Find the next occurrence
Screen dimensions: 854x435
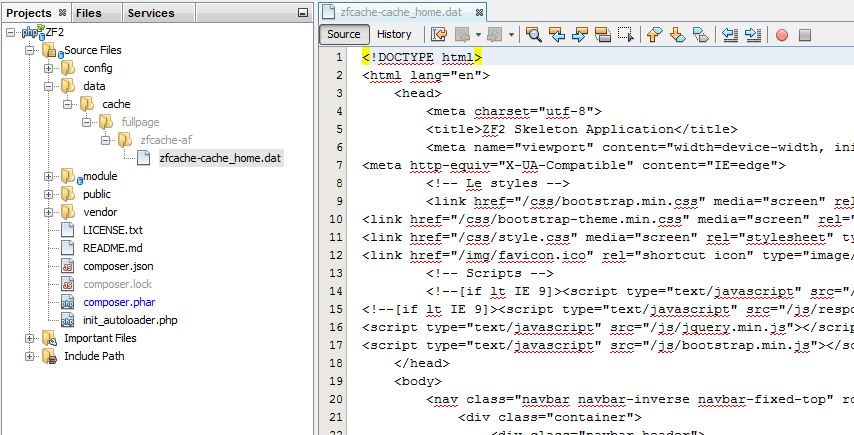click(580, 35)
